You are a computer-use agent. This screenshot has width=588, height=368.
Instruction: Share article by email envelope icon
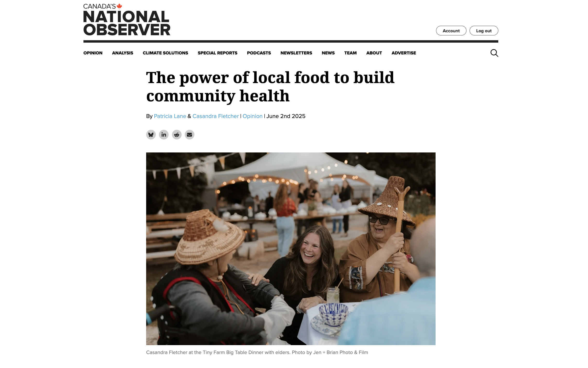click(190, 135)
